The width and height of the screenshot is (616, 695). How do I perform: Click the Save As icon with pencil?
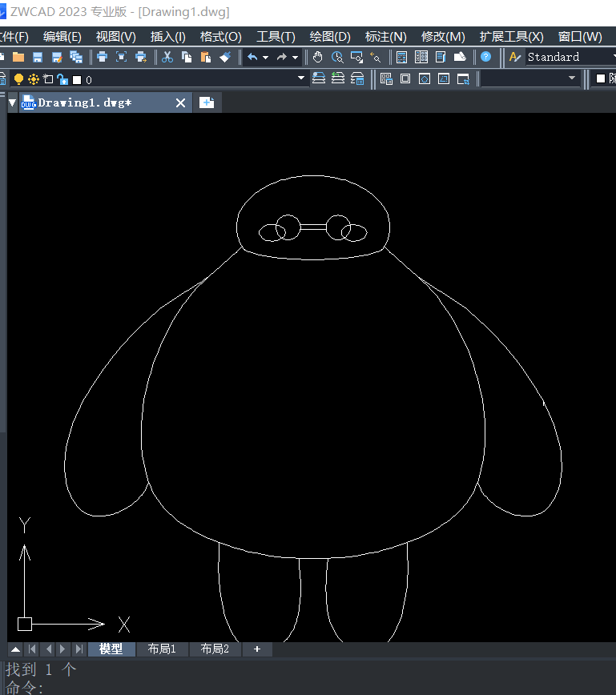(57, 57)
